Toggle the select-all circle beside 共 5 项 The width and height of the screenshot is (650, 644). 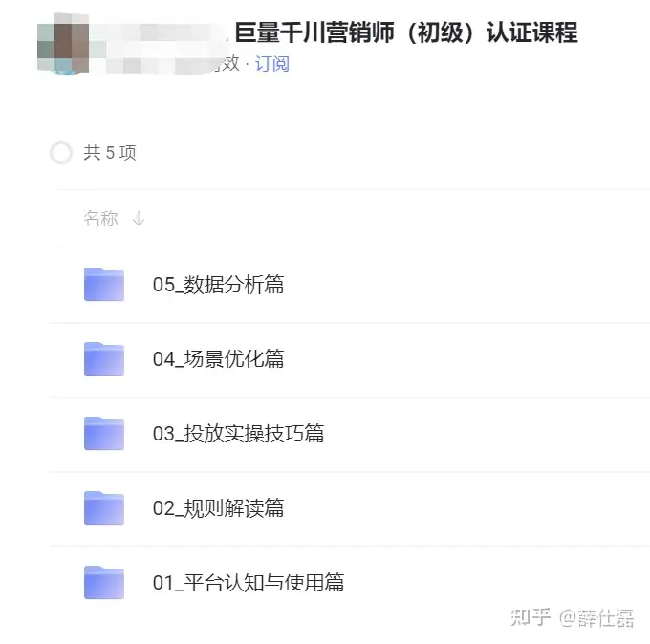(x=61, y=153)
